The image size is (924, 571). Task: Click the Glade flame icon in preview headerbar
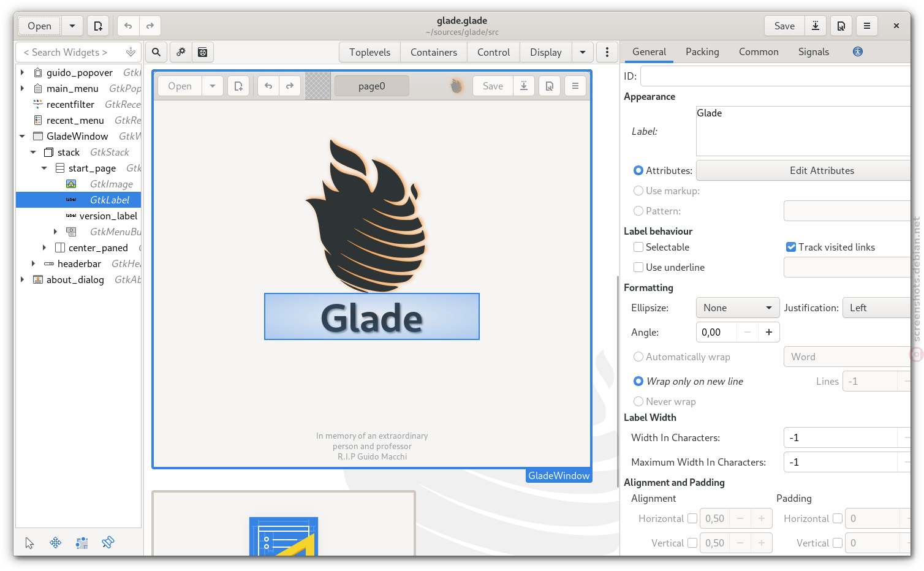(x=456, y=86)
